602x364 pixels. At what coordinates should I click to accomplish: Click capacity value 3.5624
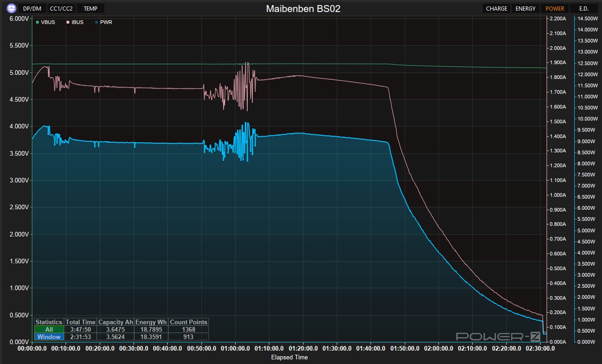(x=116, y=337)
